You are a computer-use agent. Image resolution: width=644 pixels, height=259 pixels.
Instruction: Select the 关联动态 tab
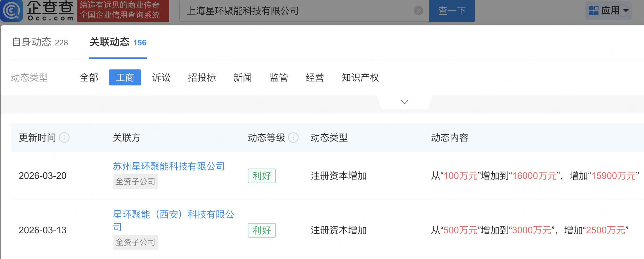pyautogui.click(x=118, y=42)
